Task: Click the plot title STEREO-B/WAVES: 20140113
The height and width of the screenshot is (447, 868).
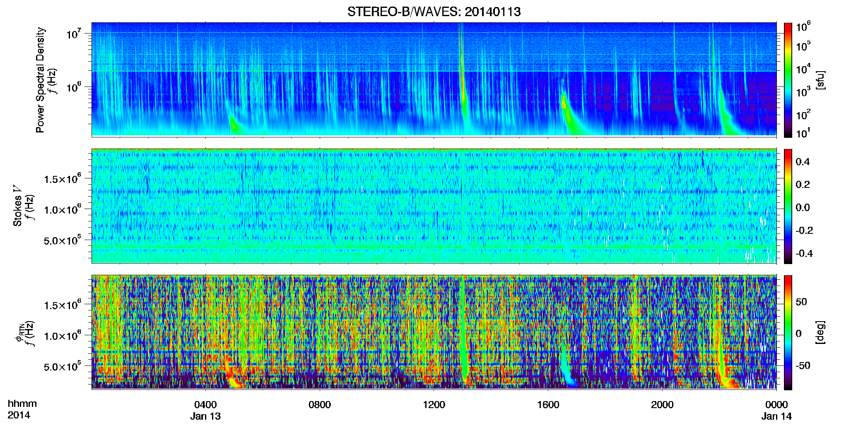Action: click(434, 12)
